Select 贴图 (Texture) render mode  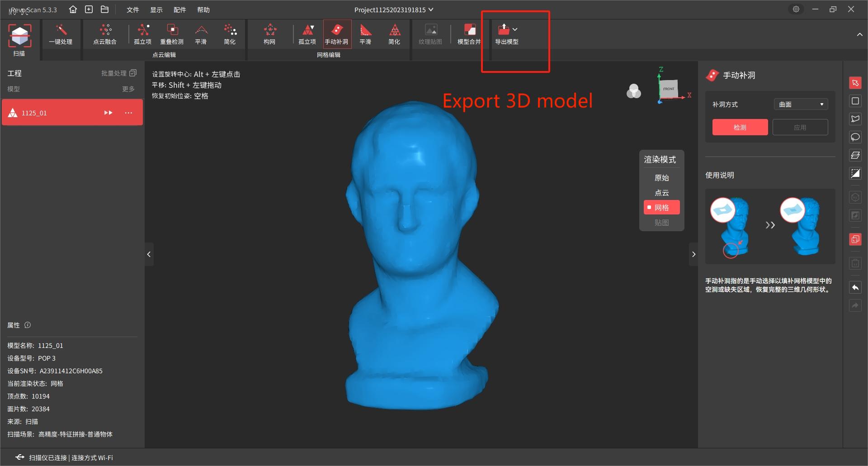coord(662,223)
